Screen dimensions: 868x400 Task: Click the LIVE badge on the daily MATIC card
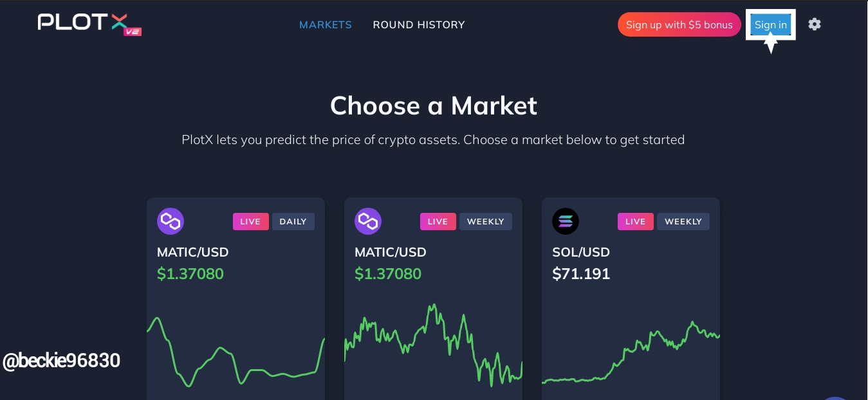pyautogui.click(x=250, y=221)
